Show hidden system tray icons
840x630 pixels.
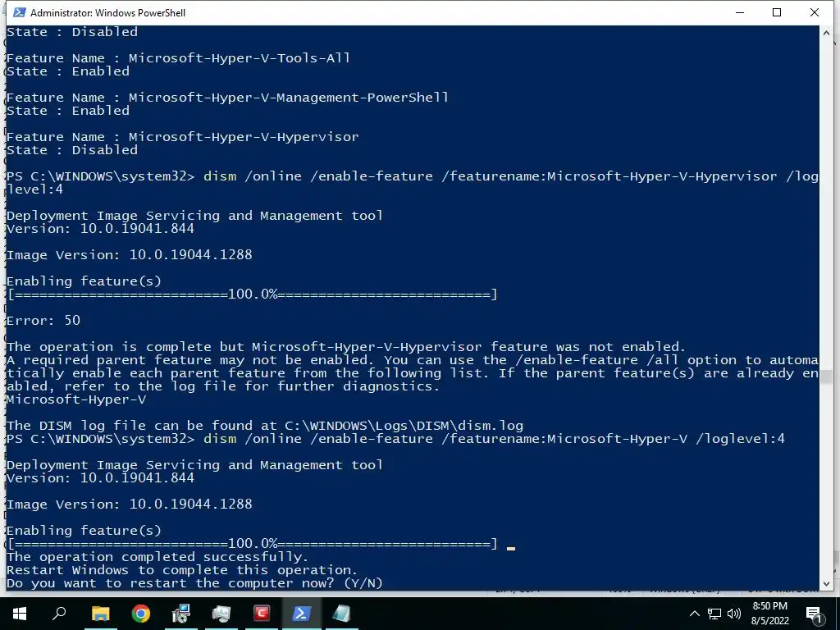click(694, 614)
